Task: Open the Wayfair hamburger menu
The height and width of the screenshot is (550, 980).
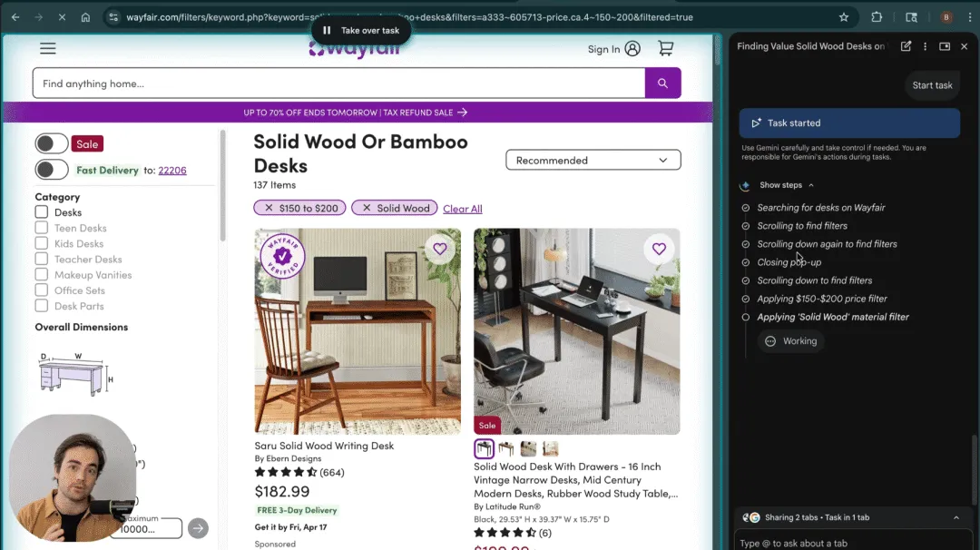Action: point(47,48)
